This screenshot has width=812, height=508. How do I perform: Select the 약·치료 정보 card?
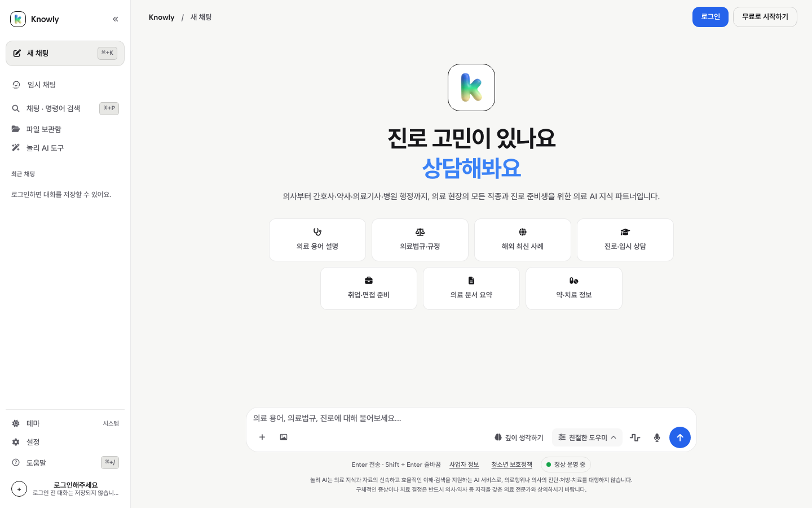tap(574, 288)
